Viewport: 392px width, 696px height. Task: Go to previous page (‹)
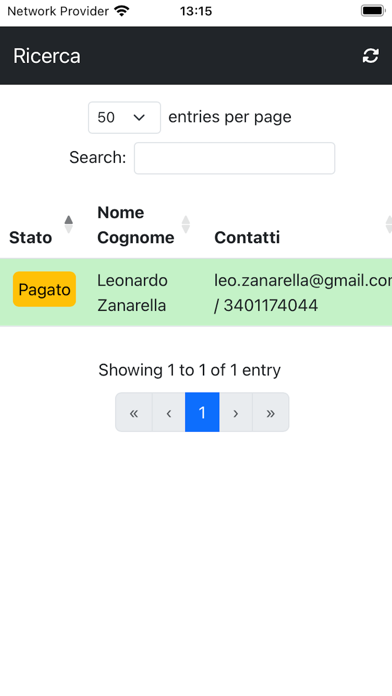point(169,412)
